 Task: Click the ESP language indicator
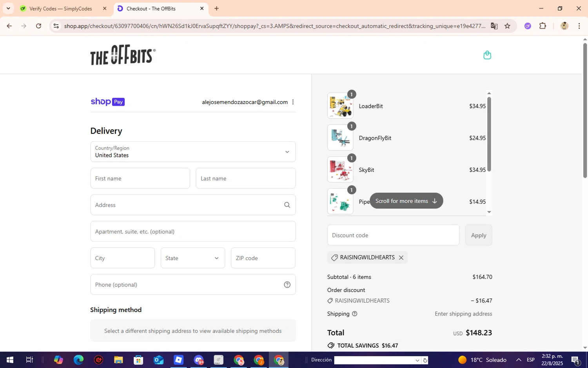coord(531,360)
